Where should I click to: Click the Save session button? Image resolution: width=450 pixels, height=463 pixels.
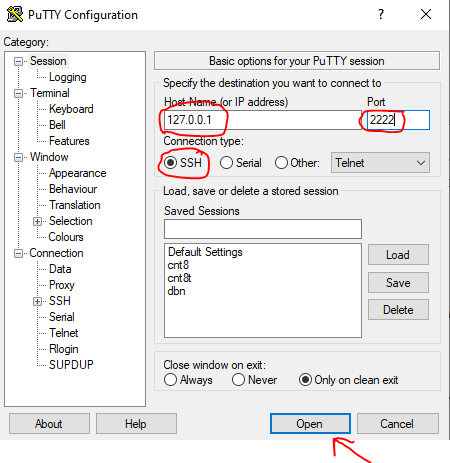point(398,283)
